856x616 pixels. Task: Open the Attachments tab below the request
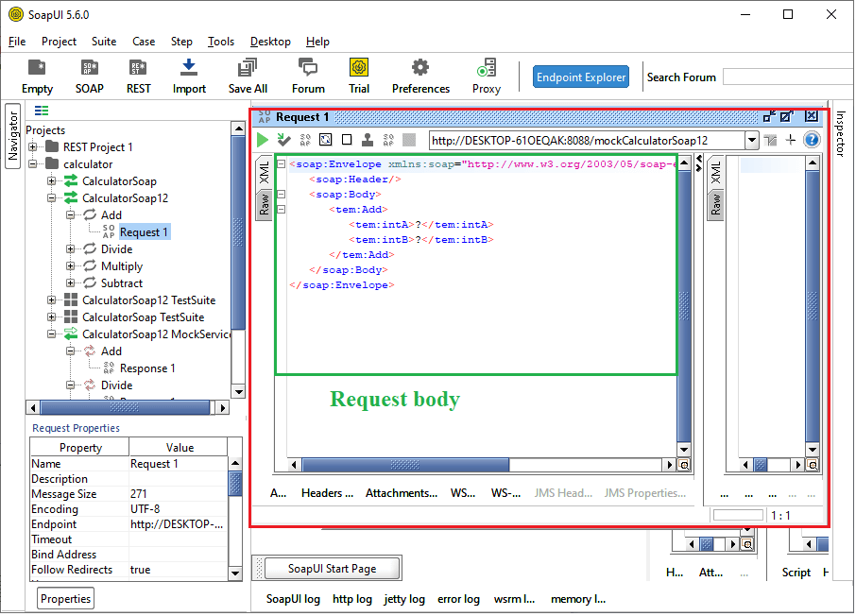point(402,493)
